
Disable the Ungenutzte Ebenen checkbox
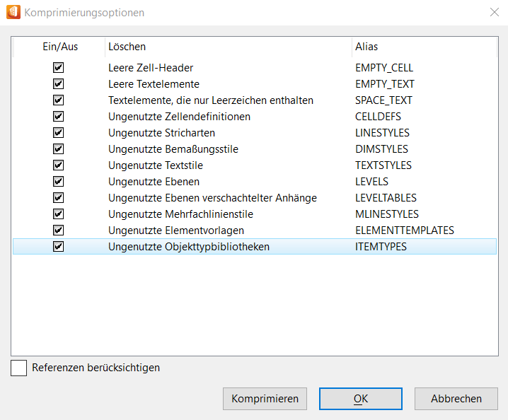pyautogui.click(x=59, y=182)
